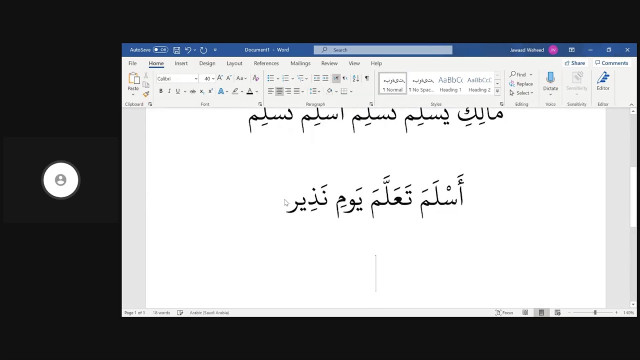The image size is (640, 360).
Task: Toggle show paragraph marks pilcrow
Action: (367, 78)
